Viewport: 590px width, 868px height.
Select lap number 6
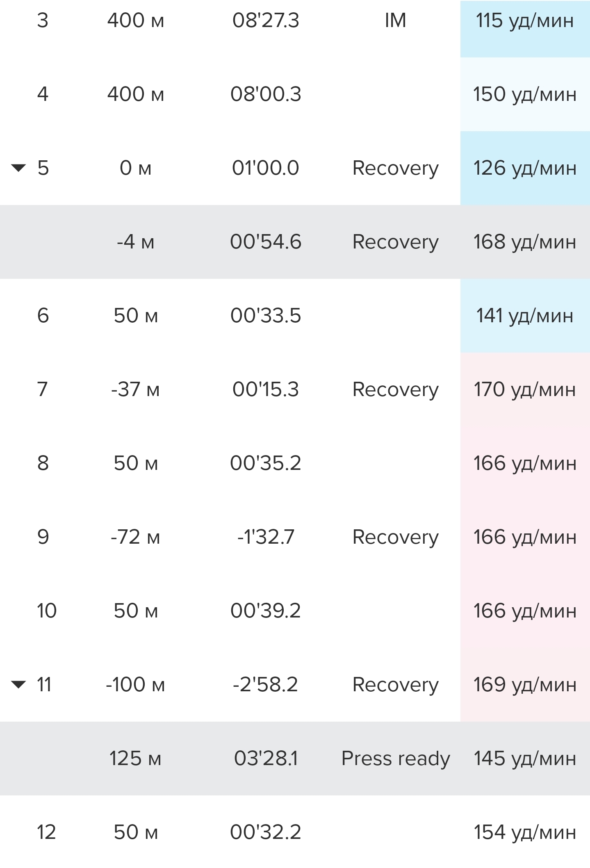click(x=43, y=316)
